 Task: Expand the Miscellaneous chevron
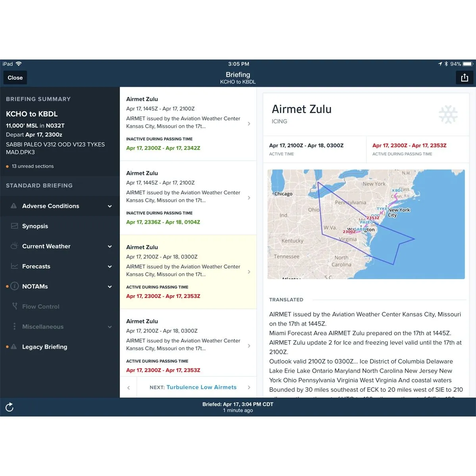(110, 327)
